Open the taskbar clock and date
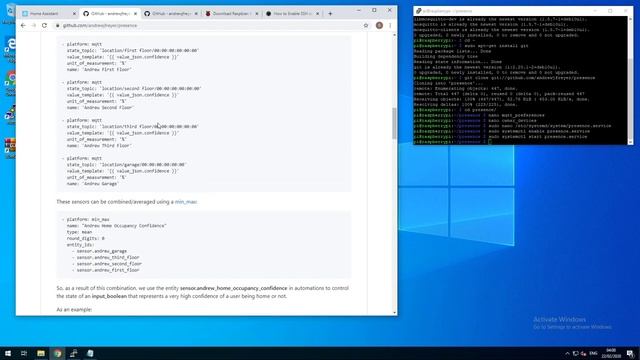 tap(611, 353)
